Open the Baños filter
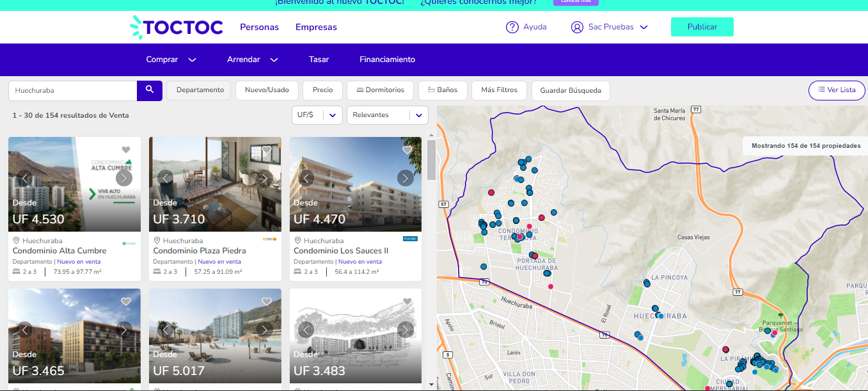 click(x=443, y=90)
